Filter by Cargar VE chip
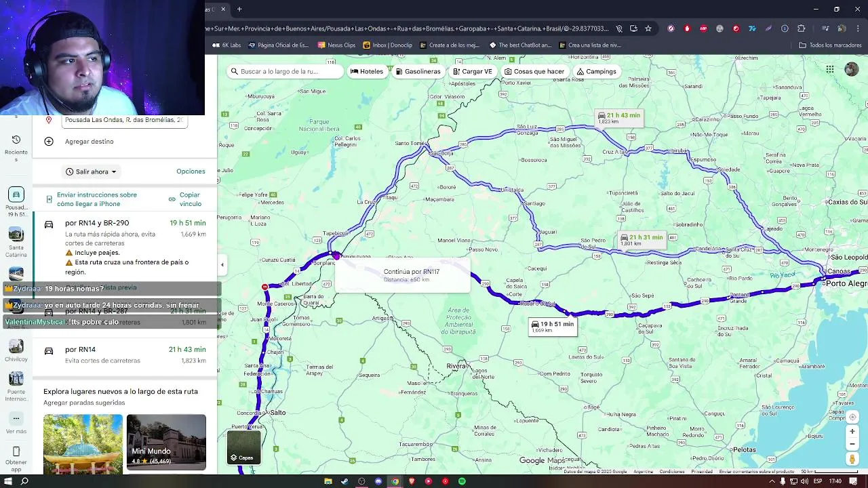 click(472, 71)
